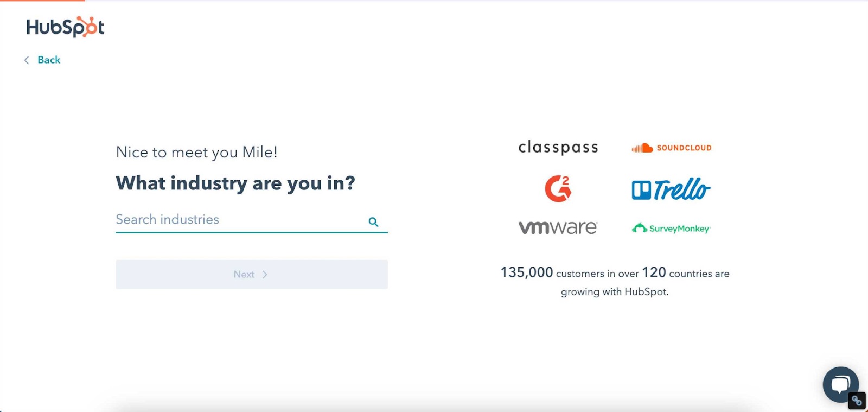Click the SoundCloud logo
The width and height of the screenshot is (868, 412).
[x=672, y=148]
